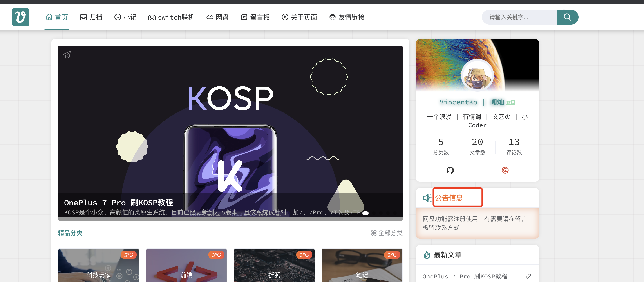The image size is (644, 282).
Task: Click the @ email icon in the profile card
Action: click(505, 170)
